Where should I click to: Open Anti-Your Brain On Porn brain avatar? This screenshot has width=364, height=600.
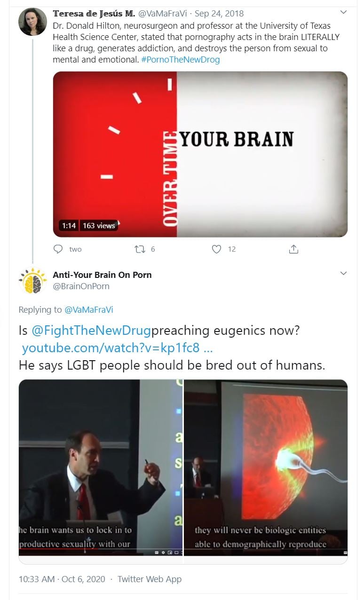coord(32,281)
